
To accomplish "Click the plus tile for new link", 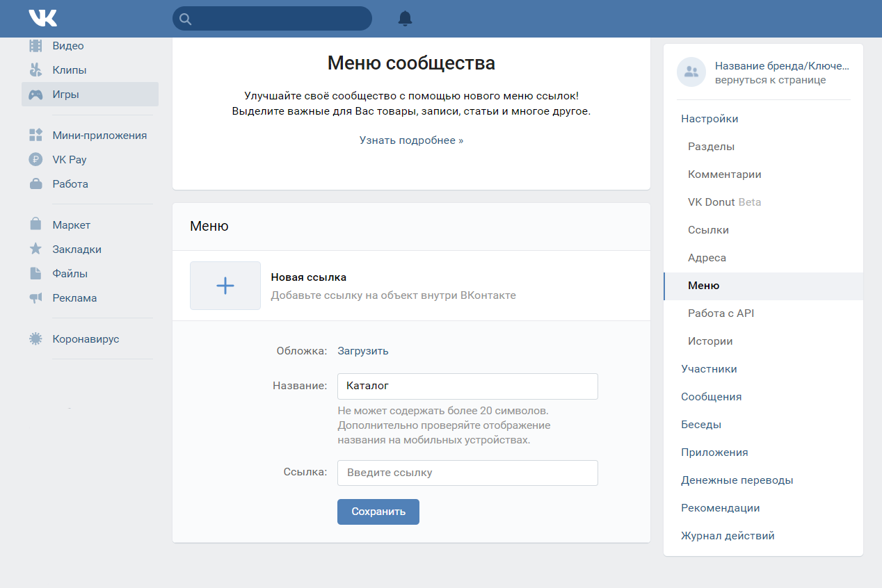I will point(225,286).
